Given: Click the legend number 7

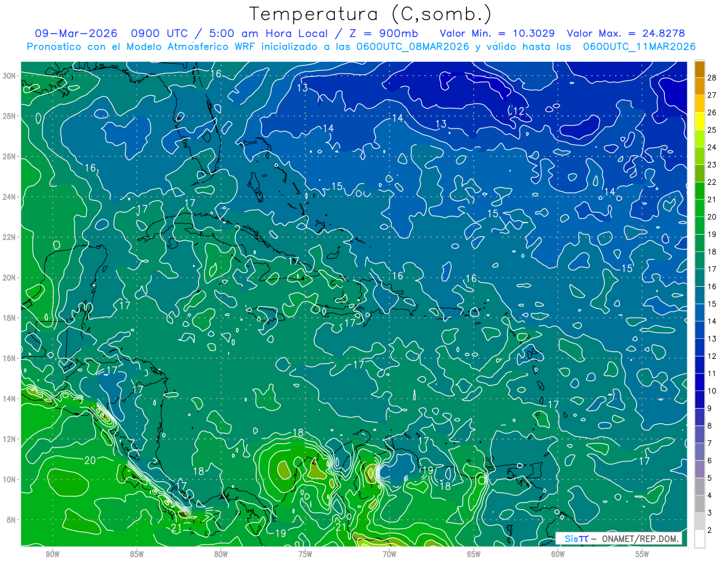Looking at the screenshot, I should 710,444.
